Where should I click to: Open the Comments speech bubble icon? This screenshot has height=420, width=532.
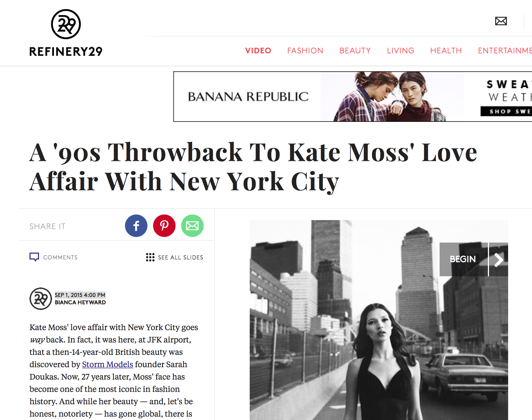[x=34, y=257]
